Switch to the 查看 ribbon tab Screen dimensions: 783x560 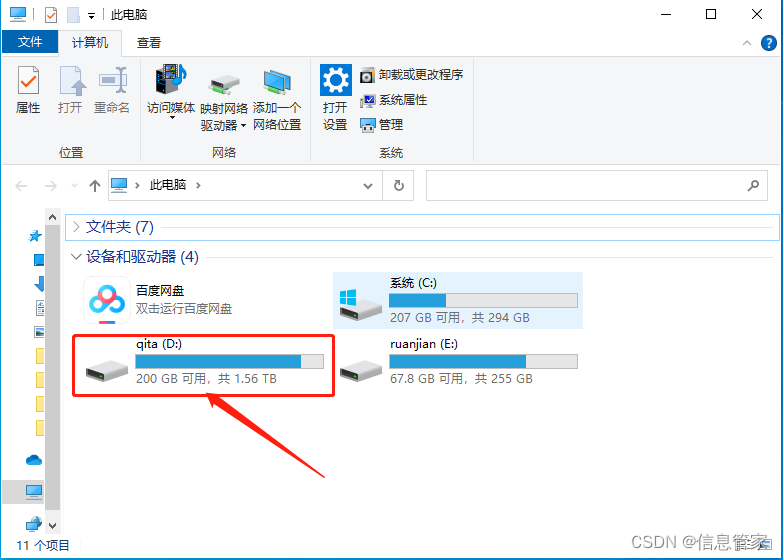point(149,42)
